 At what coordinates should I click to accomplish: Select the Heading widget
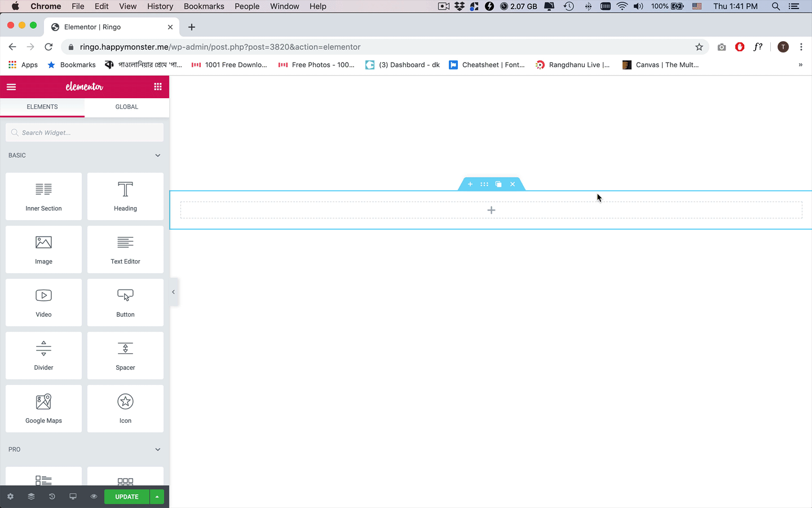[125, 196]
